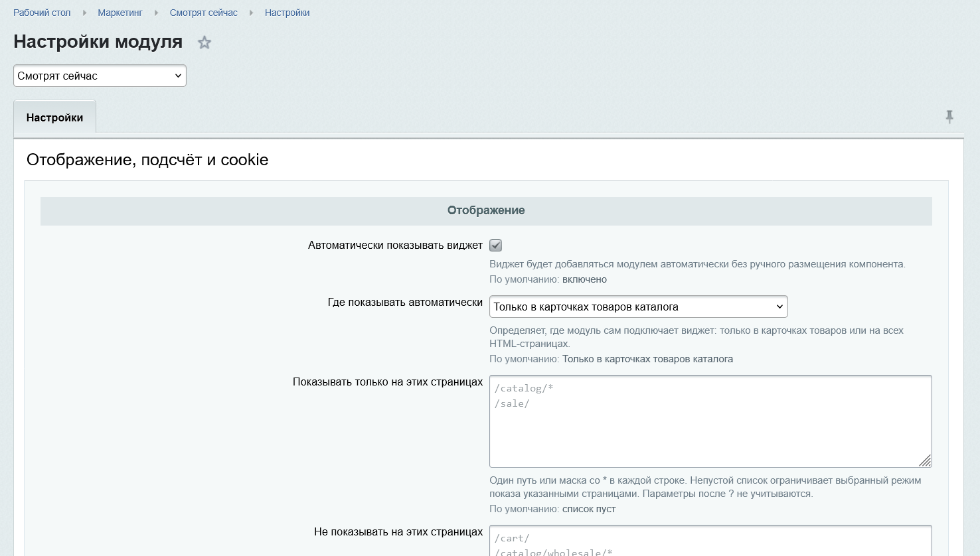The height and width of the screenshot is (556, 980).
Task: Focus the Показывать только на этих страницах textarea
Action: pos(710,421)
